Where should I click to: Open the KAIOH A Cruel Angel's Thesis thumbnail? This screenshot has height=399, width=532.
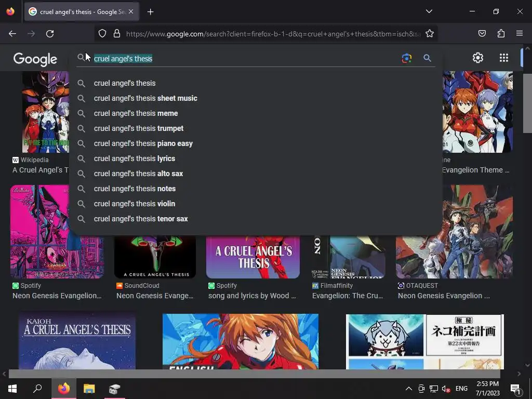[x=77, y=341]
